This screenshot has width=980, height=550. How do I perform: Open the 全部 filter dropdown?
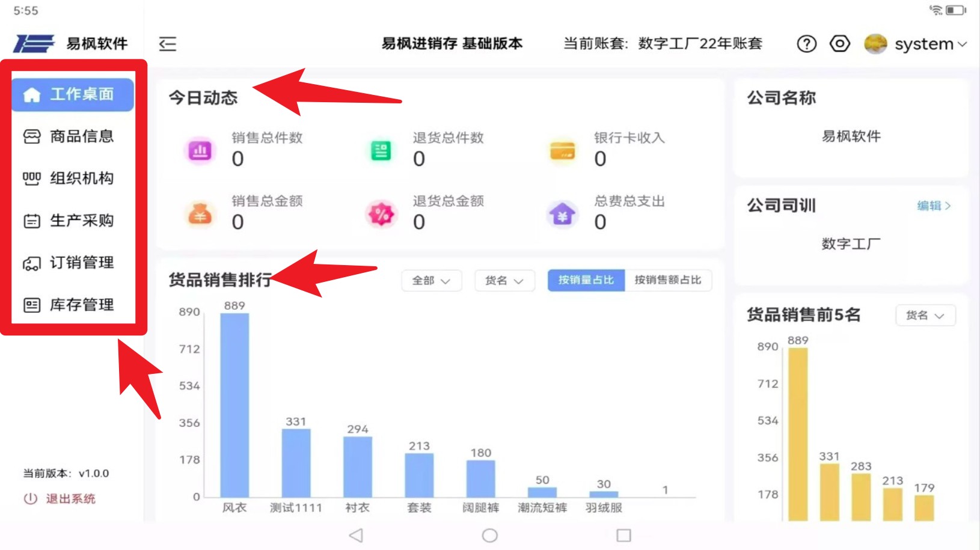431,281
